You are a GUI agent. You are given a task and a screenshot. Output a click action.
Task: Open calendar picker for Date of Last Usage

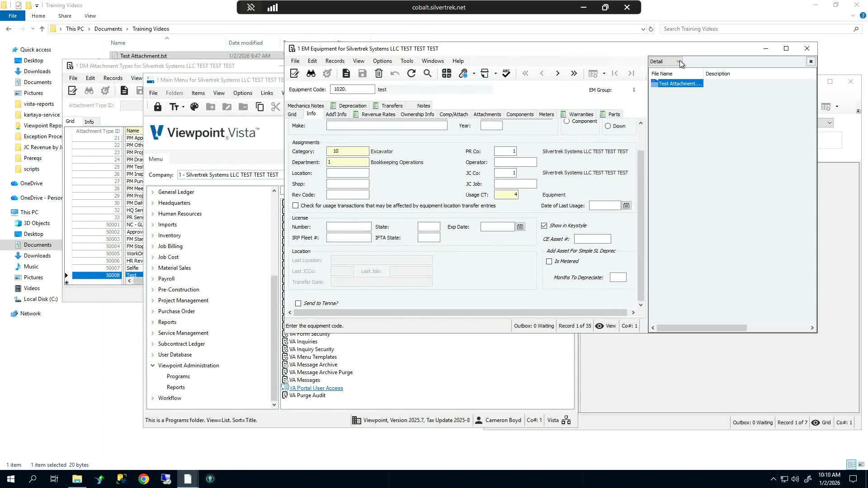click(627, 206)
